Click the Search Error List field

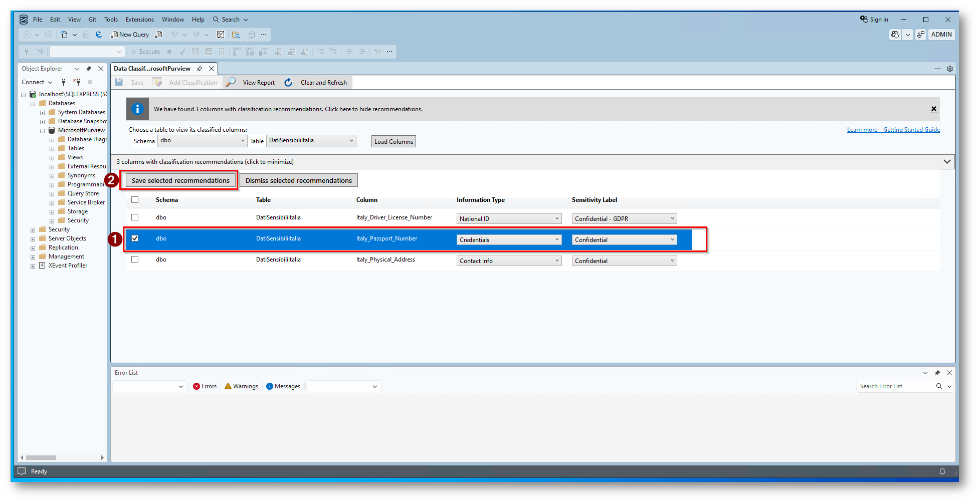click(895, 386)
